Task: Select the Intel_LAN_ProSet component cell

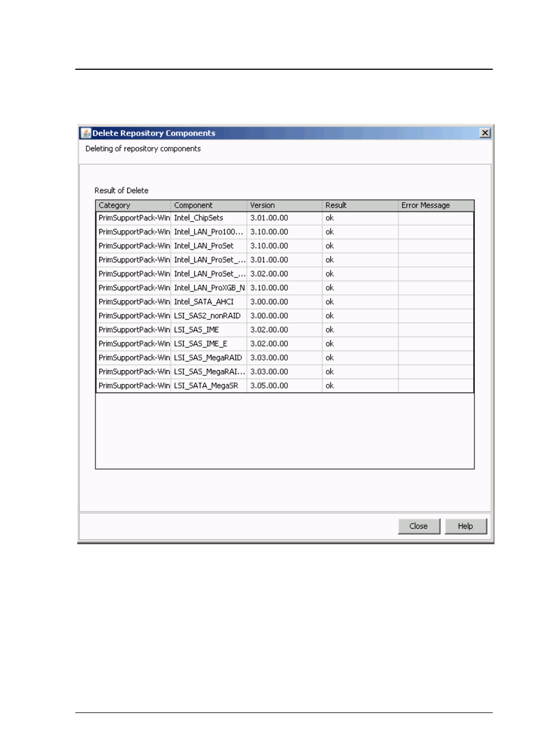Action: tap(209, 246)
